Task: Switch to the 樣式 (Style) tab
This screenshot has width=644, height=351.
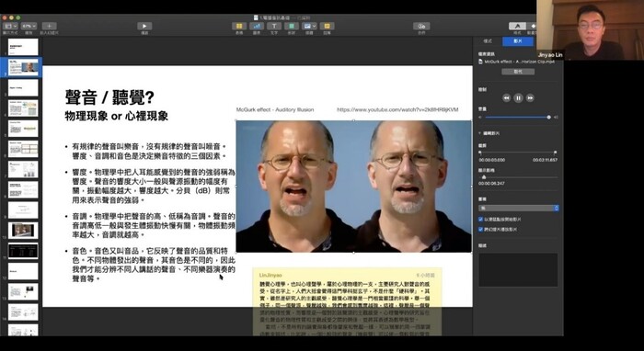Action: point(488,41)
